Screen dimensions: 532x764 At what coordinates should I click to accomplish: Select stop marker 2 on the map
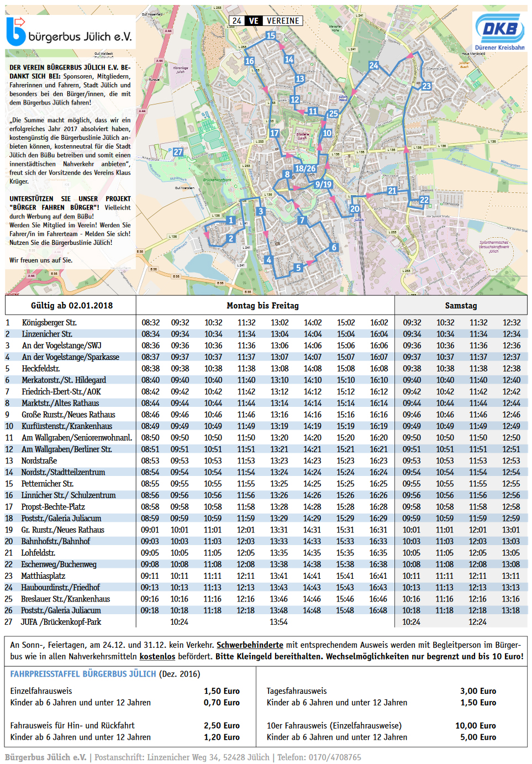(231, 238)
